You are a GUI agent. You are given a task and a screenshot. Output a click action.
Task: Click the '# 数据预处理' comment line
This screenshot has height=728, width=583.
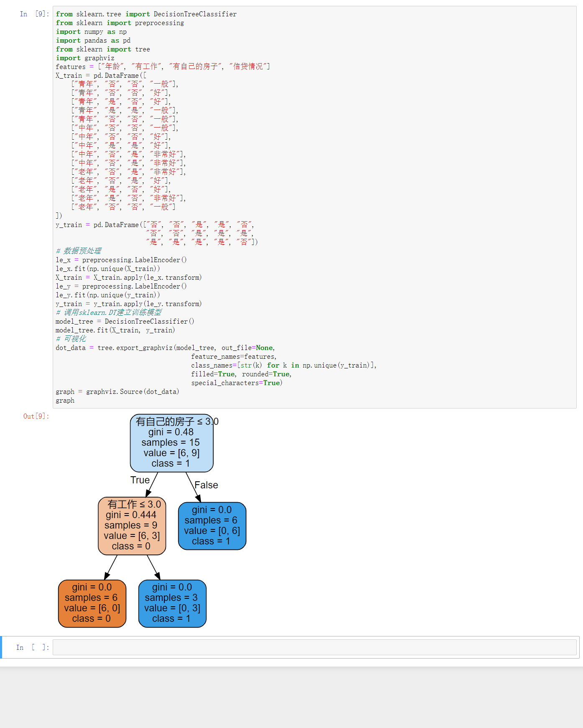pos(78,251)
